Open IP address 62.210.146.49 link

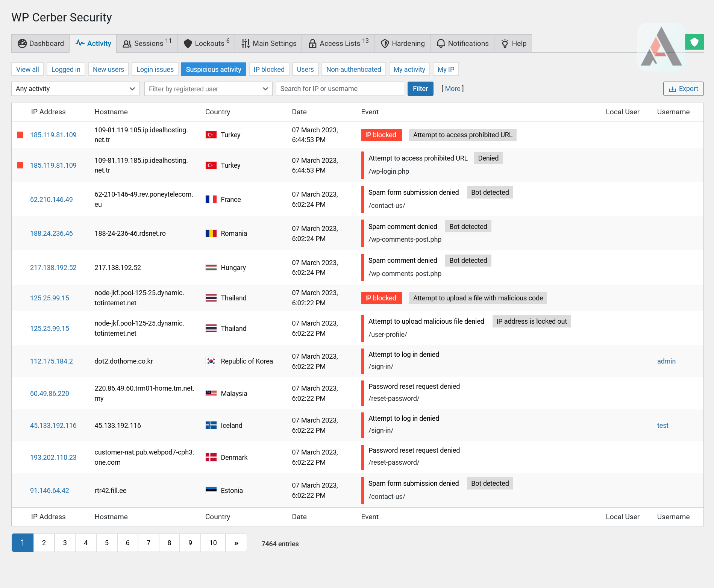tap(52, 200)
